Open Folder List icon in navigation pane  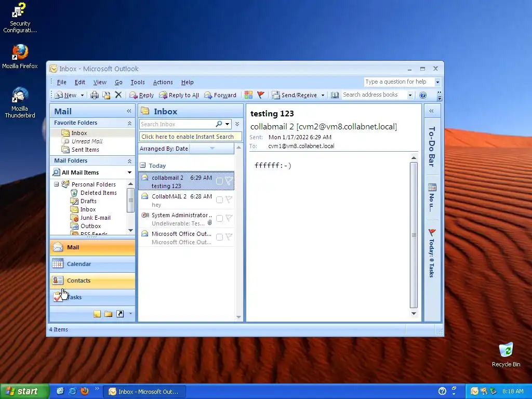click(108, 314)
